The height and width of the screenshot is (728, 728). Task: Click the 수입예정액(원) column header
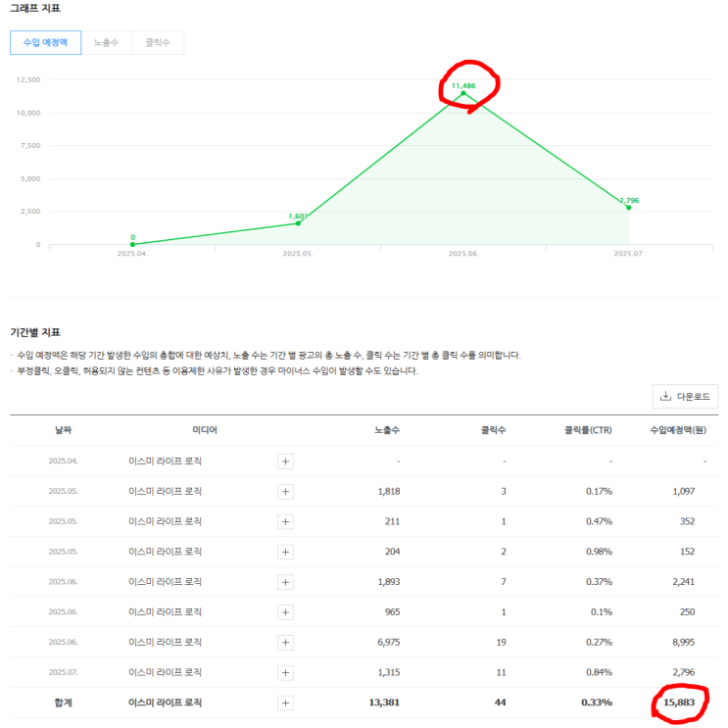click(x=678, y=430)
